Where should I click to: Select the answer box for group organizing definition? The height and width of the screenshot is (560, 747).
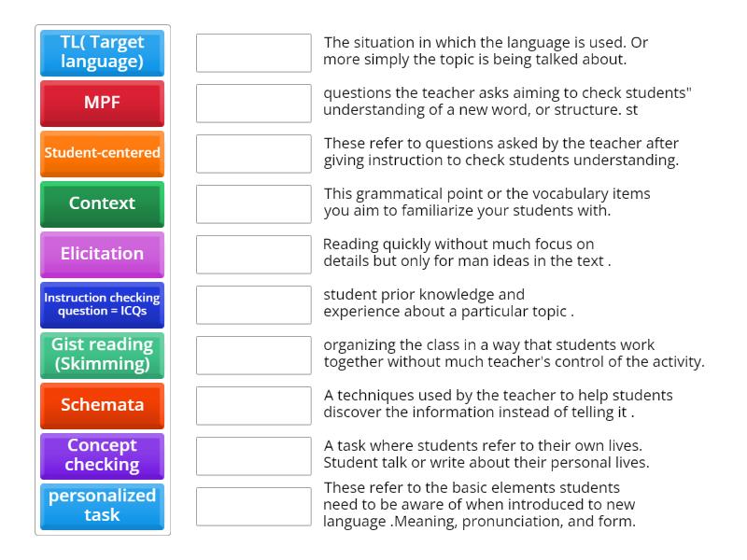point(252,355)
